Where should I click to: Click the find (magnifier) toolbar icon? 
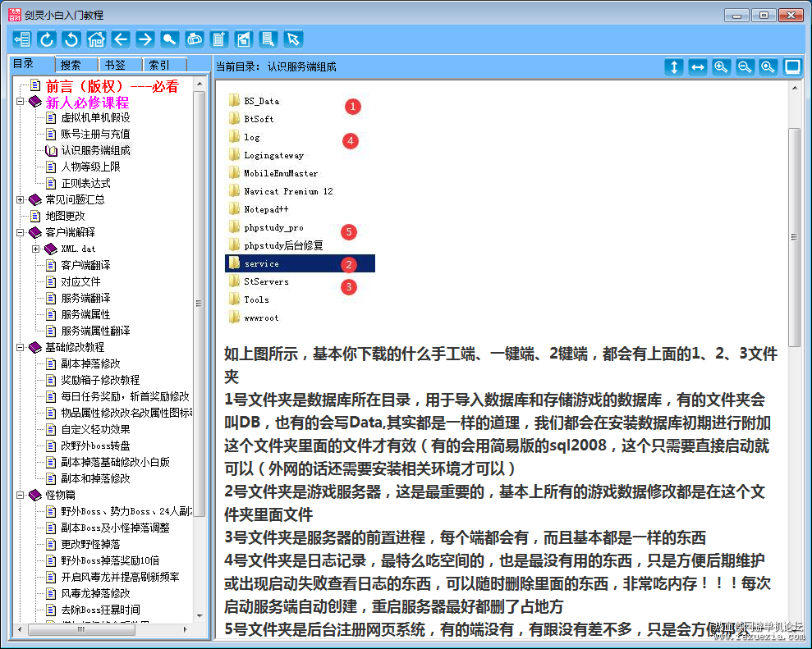pyautogui.click(x=170, y=39)
